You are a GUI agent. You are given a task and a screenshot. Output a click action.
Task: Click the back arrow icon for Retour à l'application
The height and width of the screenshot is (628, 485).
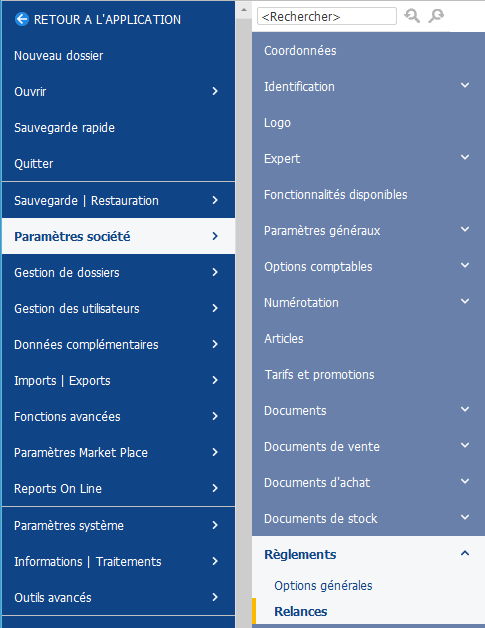click(x=22, y=19)
